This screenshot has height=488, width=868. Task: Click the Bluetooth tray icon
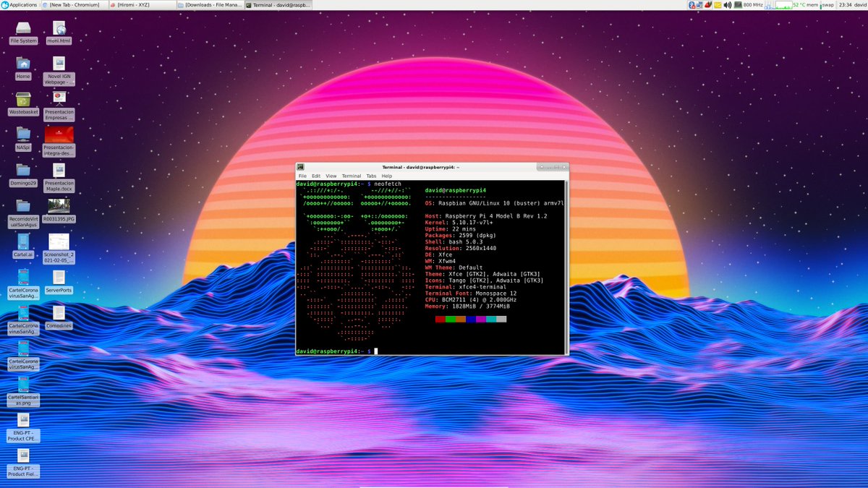click(x=692, y=4)
